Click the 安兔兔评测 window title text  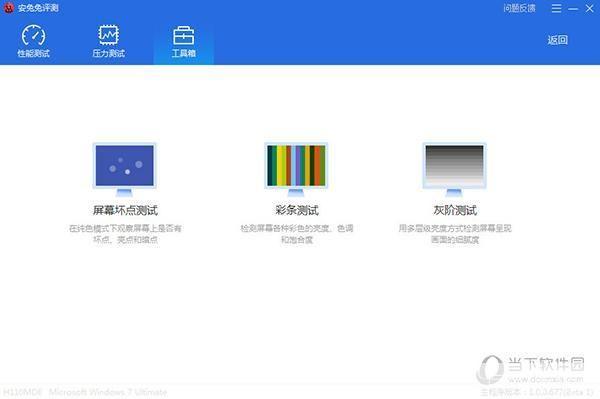point(38,8)
